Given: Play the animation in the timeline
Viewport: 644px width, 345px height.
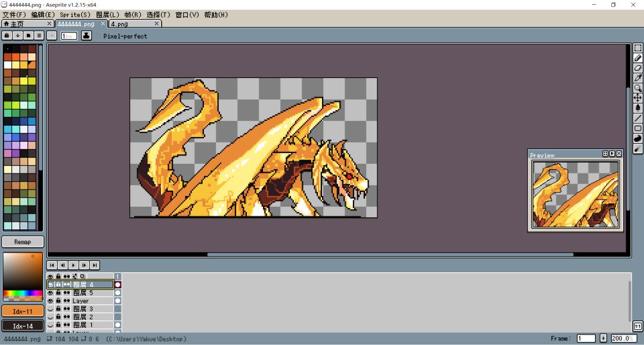Looking at the screenshot, I should tap(73, 265).
